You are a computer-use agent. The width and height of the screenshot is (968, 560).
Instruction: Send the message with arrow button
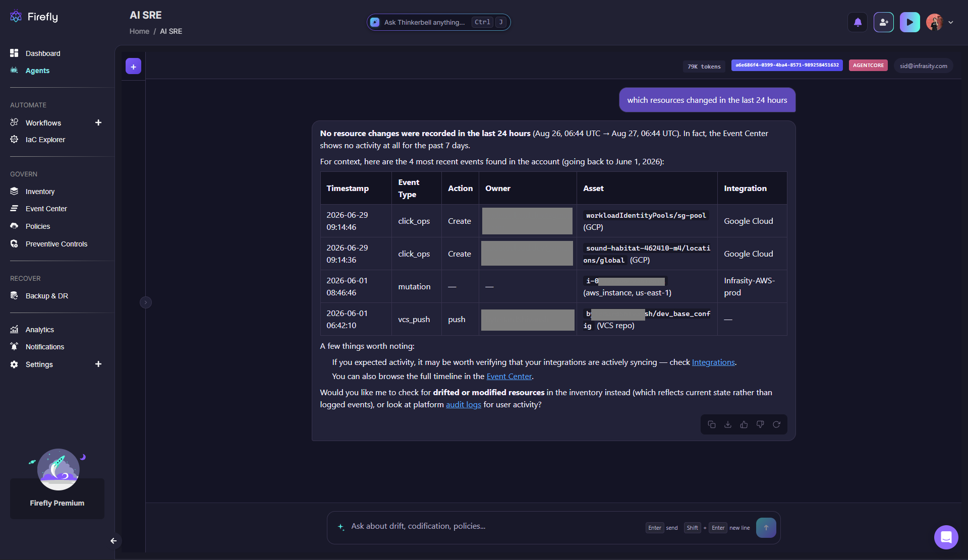tap(766, 528)
